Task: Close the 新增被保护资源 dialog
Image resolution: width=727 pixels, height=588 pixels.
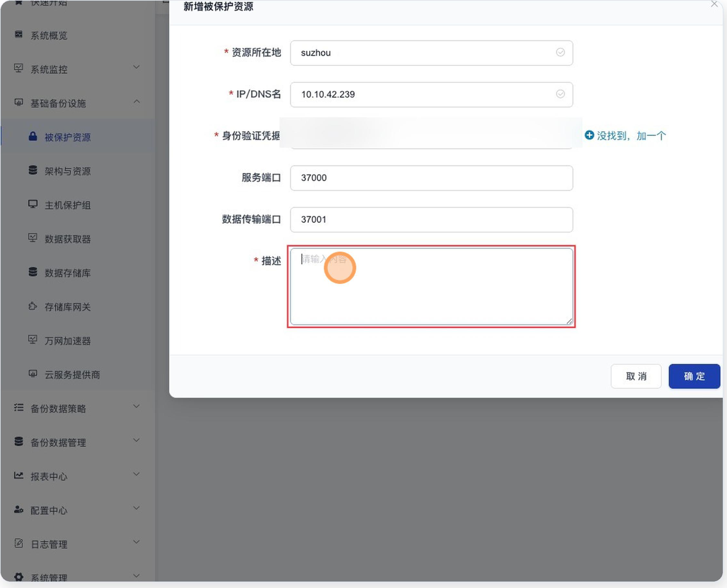Action: point(714,4)
